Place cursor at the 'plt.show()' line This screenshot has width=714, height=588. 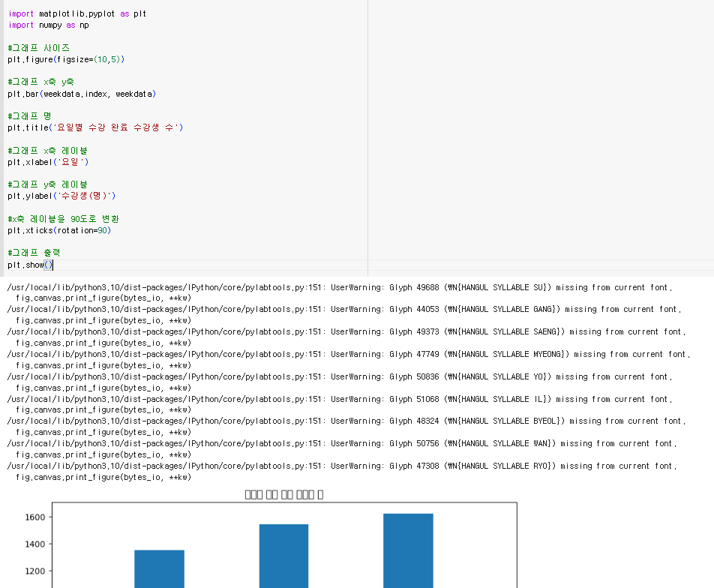pyautogui.click(x=31, y=265)
